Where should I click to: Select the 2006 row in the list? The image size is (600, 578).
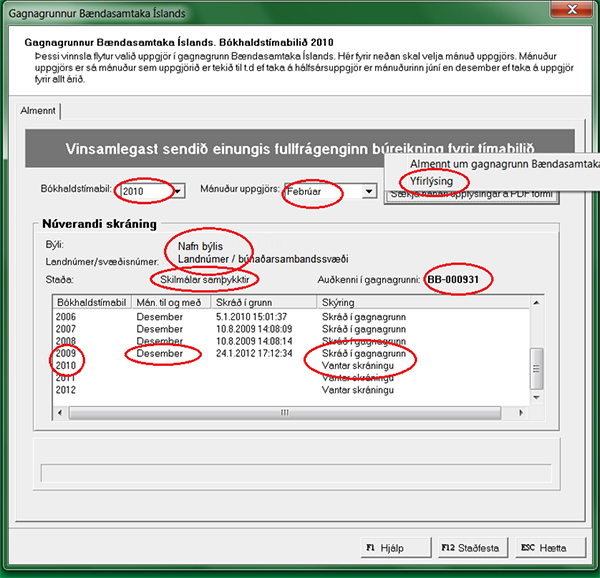[291, 317]
